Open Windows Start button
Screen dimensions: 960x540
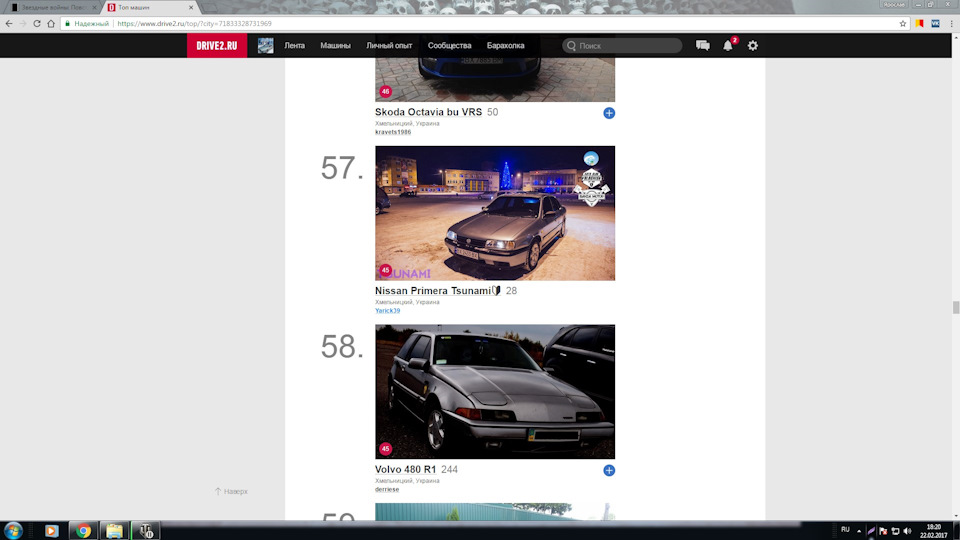[13, 530]
